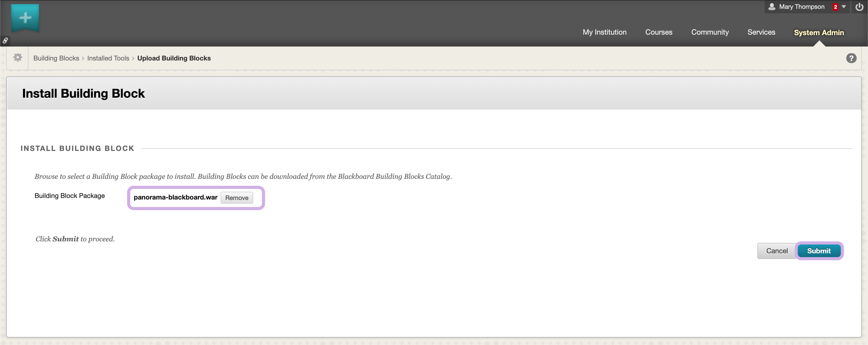Click the power logout icon

(859, 7)
